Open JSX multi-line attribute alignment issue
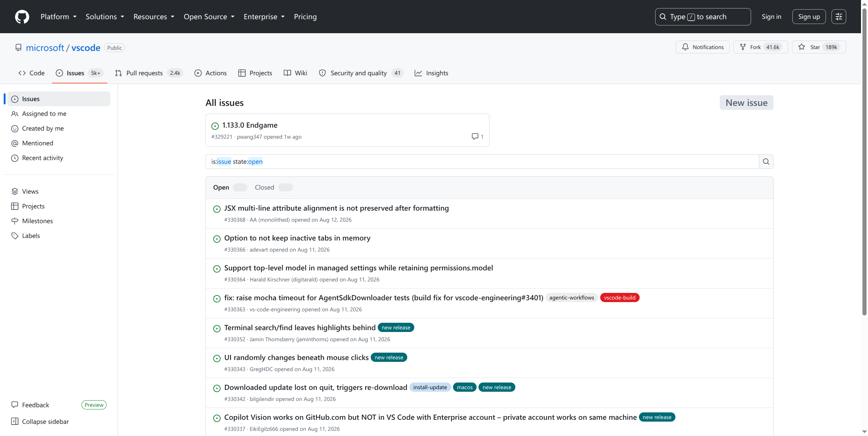This screenshot has height=436, width=868. [x=336, y=208]
